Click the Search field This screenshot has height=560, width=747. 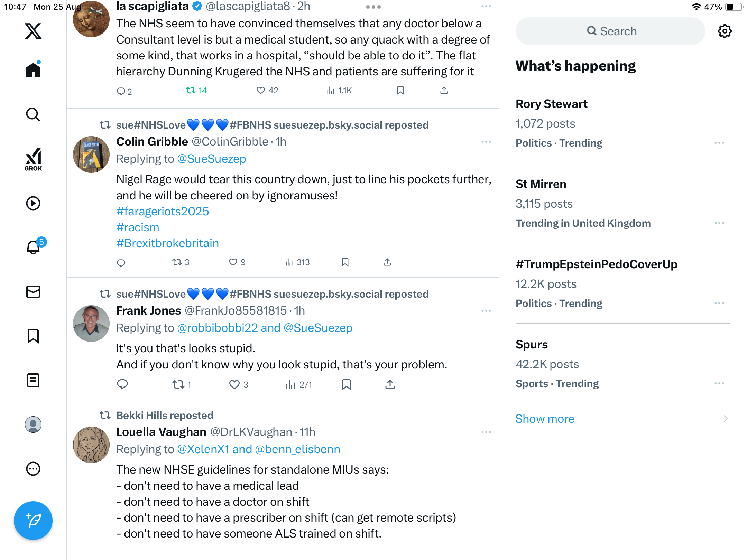(610, 31)
